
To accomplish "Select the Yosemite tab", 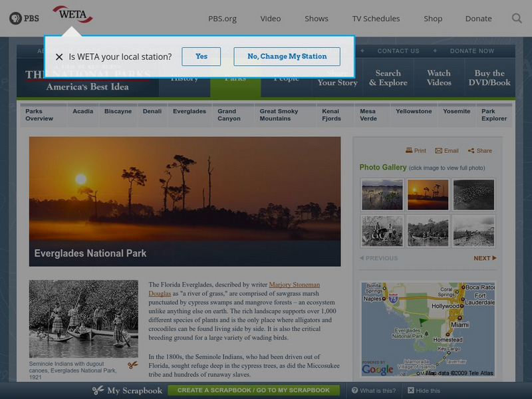I will point(456,114).
